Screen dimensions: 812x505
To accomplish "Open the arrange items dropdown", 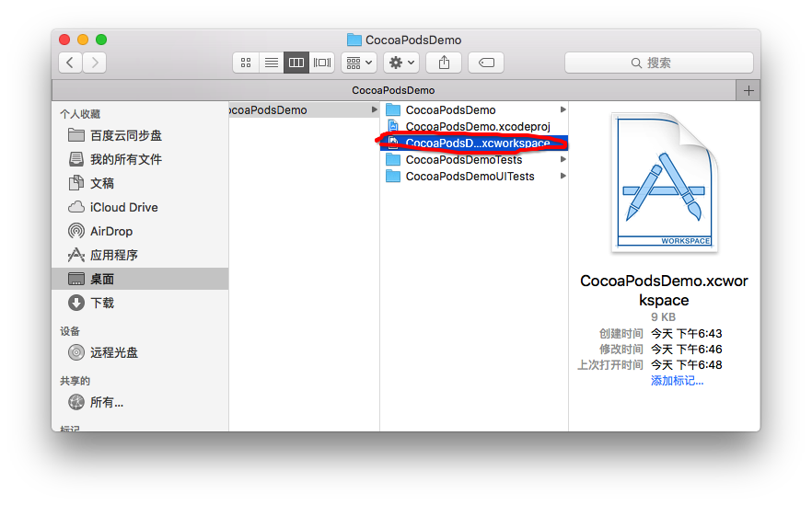I will click(359, 63).
